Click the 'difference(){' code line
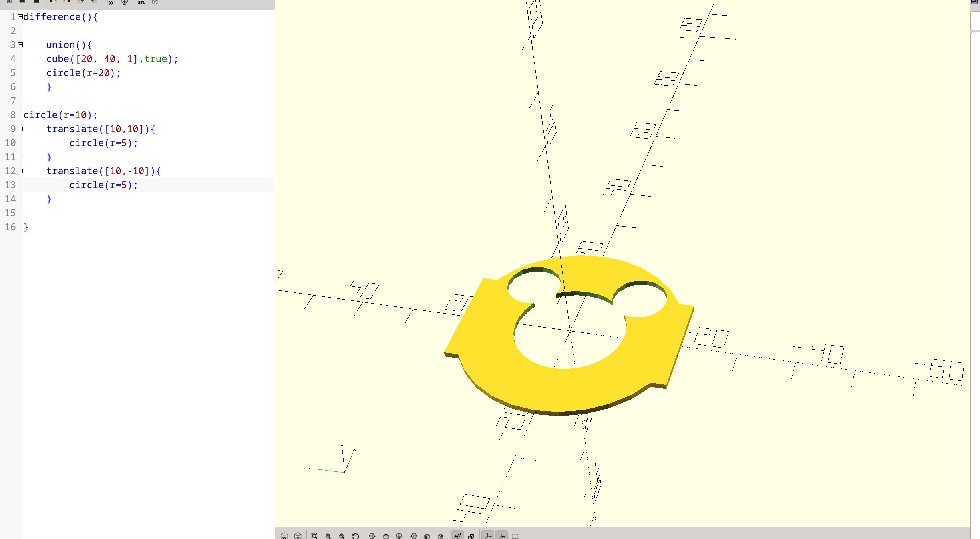 coord(60,17)
